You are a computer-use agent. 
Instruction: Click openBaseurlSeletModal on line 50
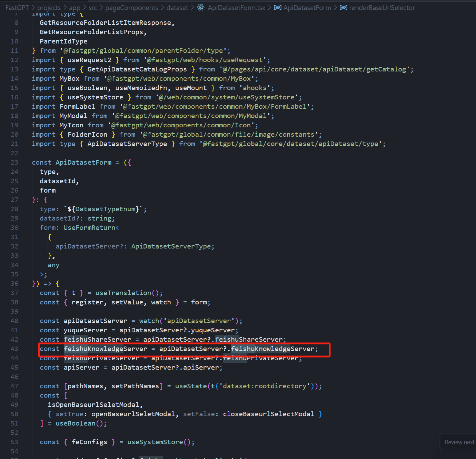coord(133,414)
